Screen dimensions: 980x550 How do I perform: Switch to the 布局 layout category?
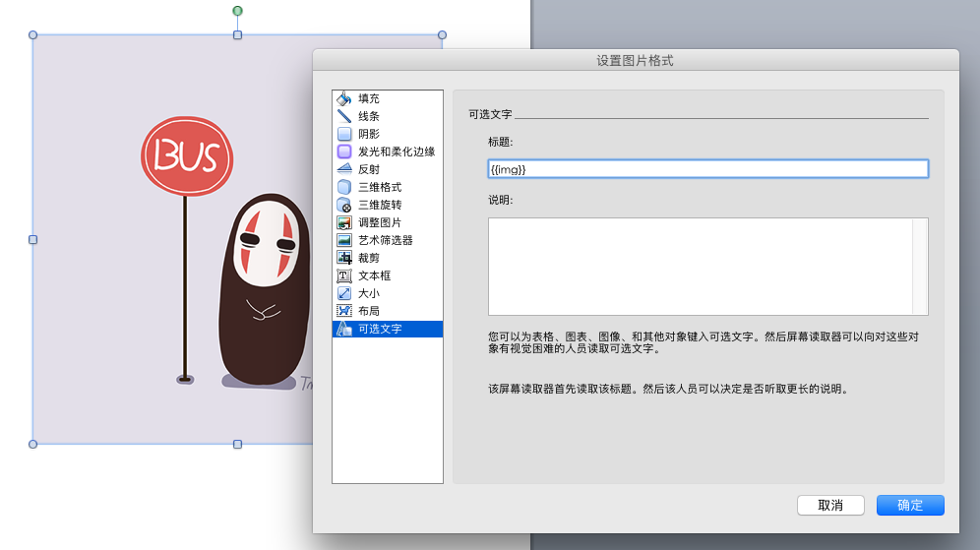pos(368,311)
